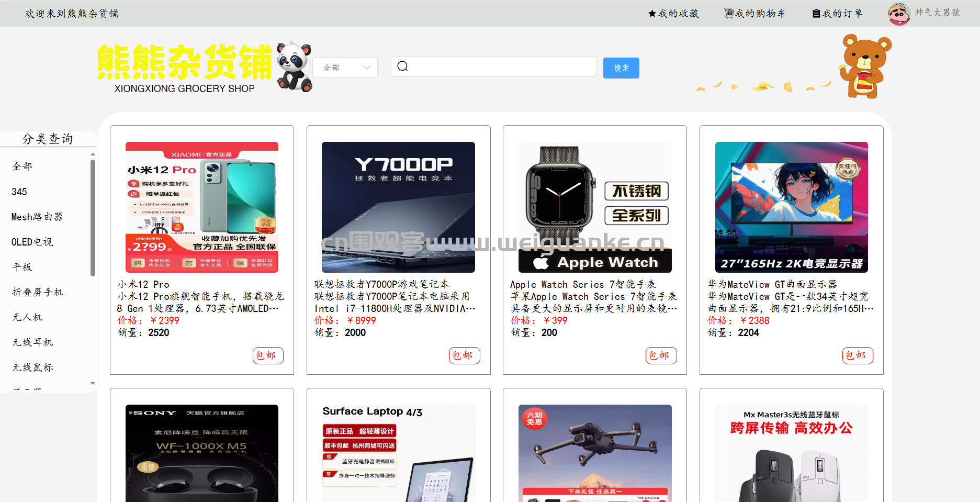Click 包邮 tag on 小米12 Pro card
This screenshot has width=980, height=502.
point(268,355)
